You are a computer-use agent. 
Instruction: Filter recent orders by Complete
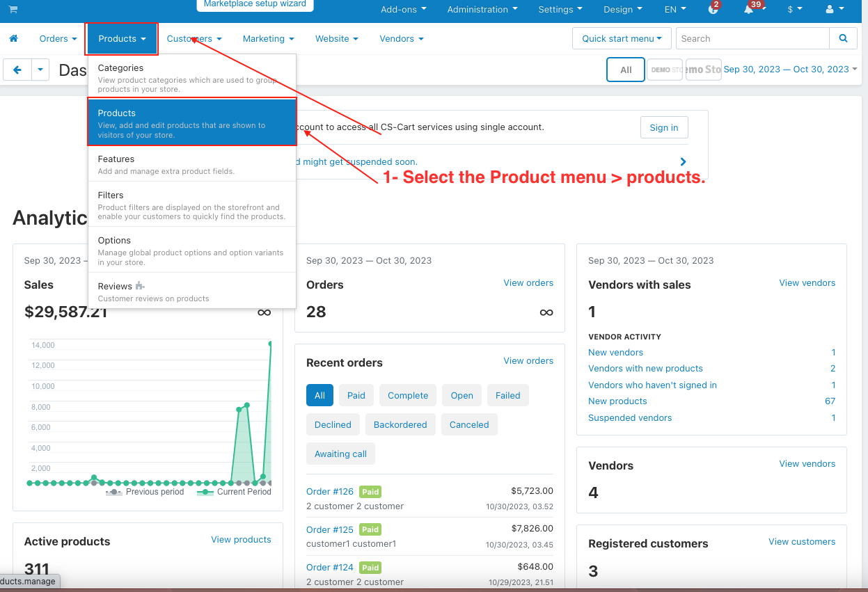point(408,395)
